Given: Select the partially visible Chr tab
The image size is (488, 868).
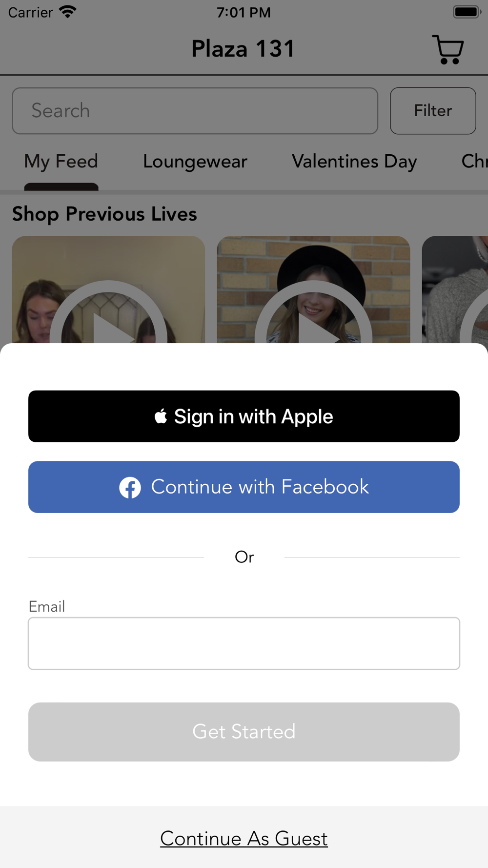Looking at the screenshot, I should (x=474, y=161).
